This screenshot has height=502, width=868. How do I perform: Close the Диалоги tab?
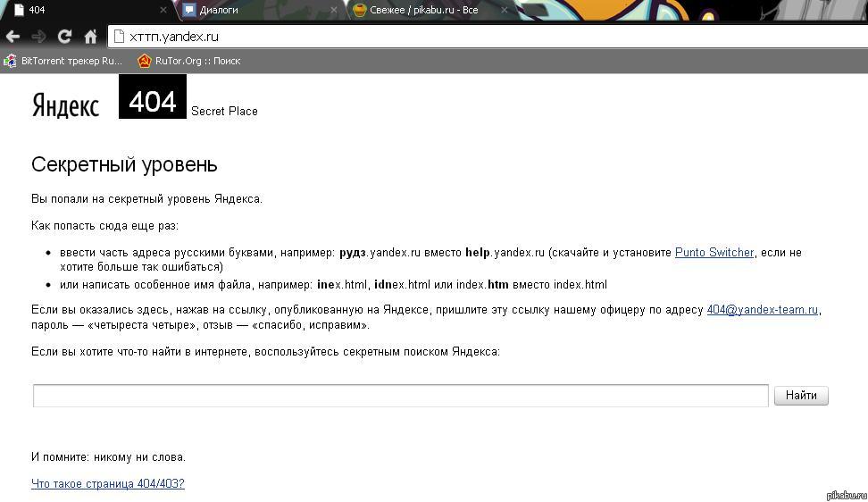coord(333,10)
